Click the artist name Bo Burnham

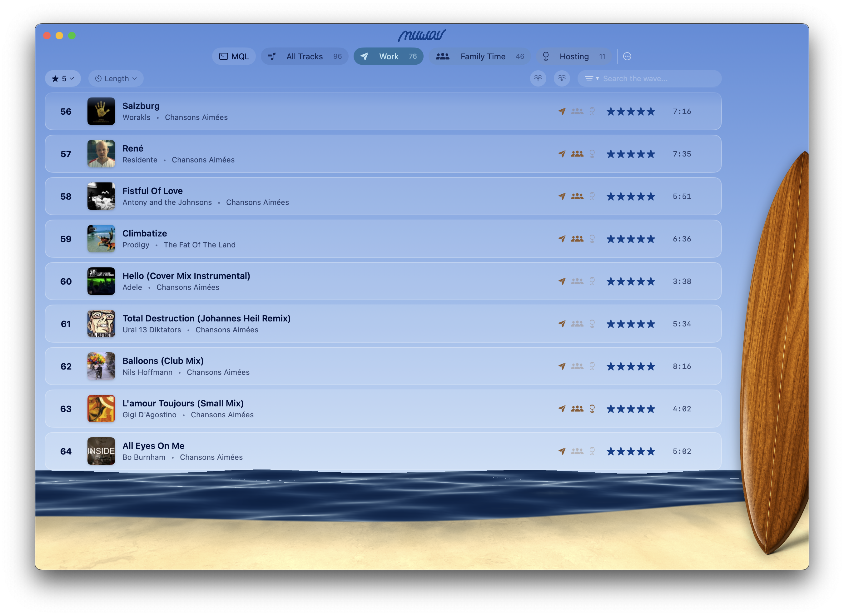[144, 457]
